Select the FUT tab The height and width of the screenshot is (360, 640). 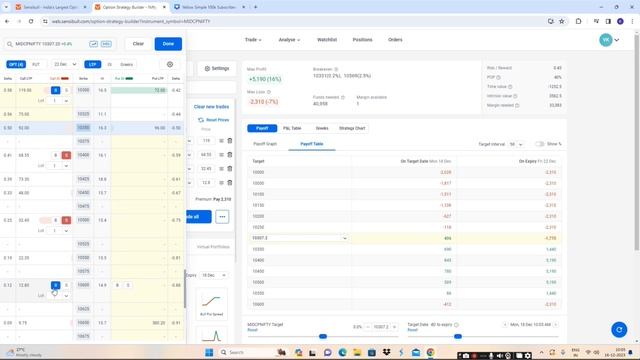click(36, 64)
